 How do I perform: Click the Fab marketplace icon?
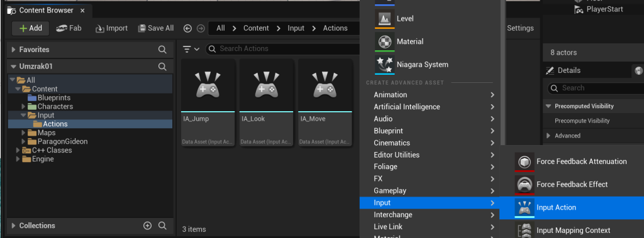62,28
